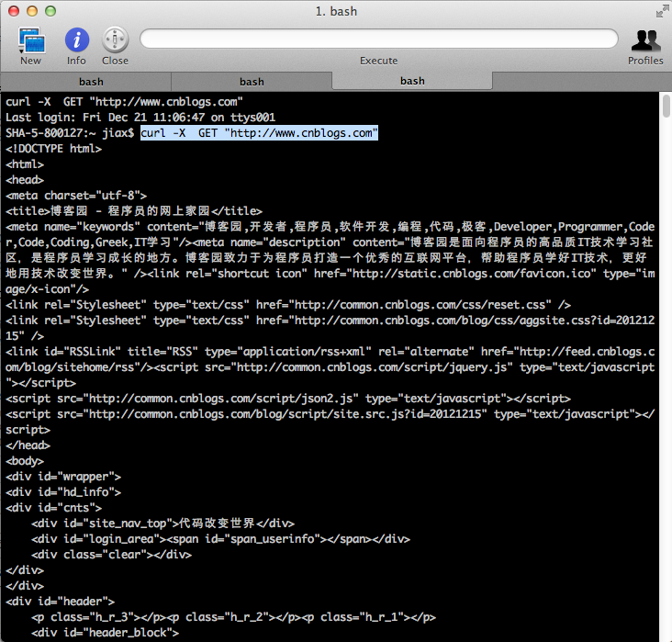Click the "1. bash" window title
The height and width of the screenshot is (642, 672).
coord(335,11)
